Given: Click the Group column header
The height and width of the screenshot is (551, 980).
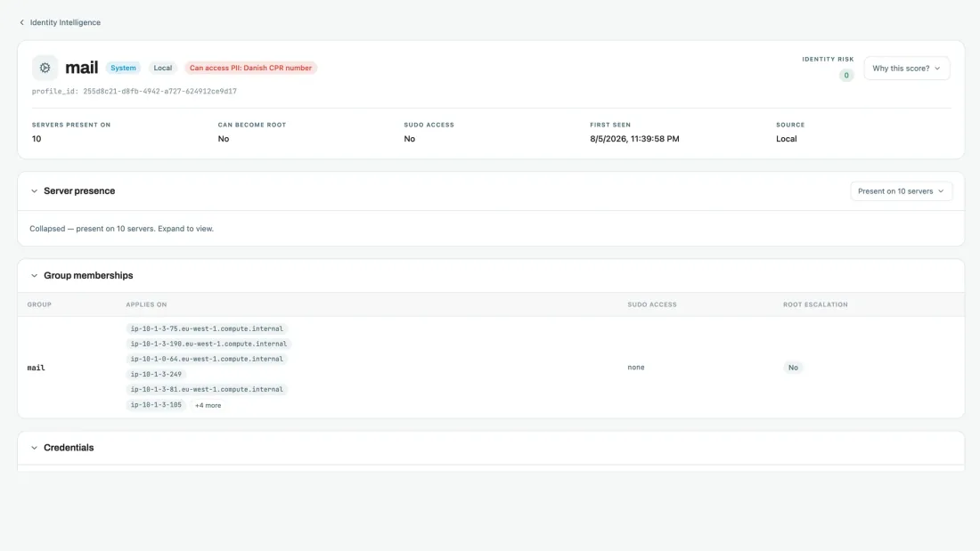Looking at the screenshot, I should pos(39,304).
